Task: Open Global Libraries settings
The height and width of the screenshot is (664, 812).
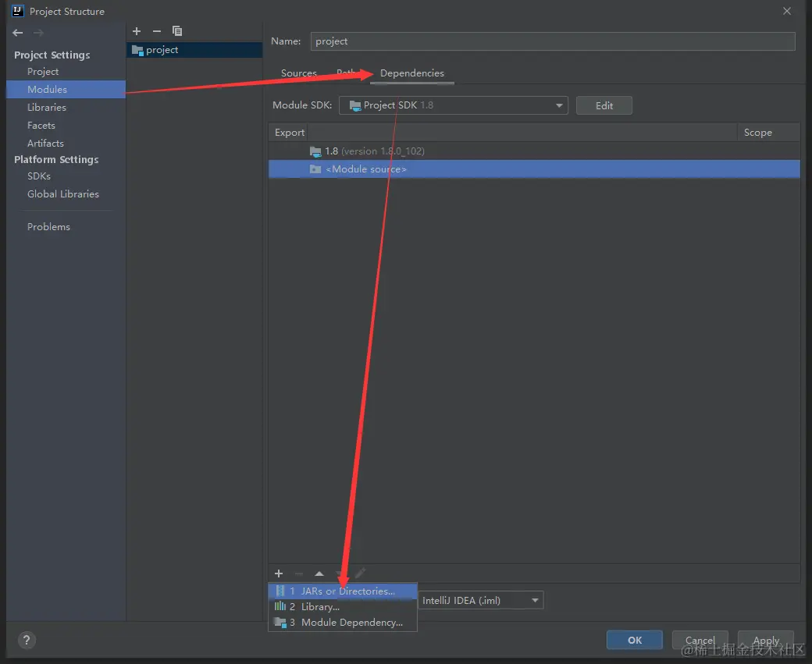Action: tap(63, 194)
